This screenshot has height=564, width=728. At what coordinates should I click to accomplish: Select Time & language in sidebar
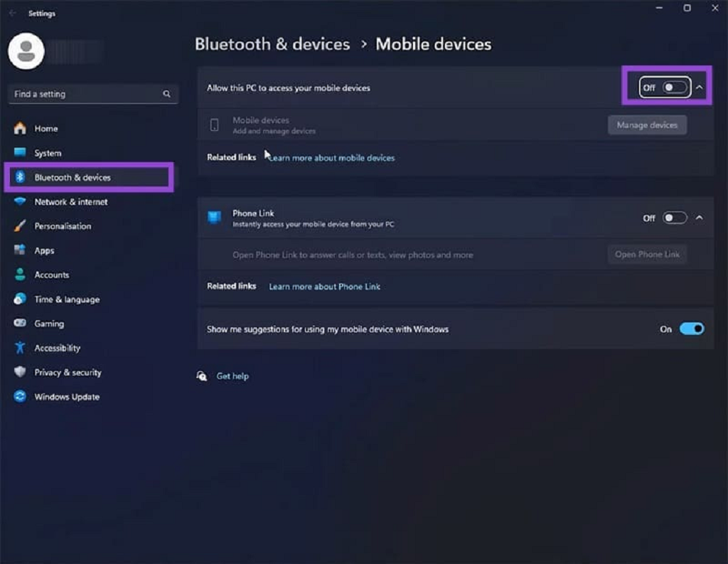click(x=67, y=299)
